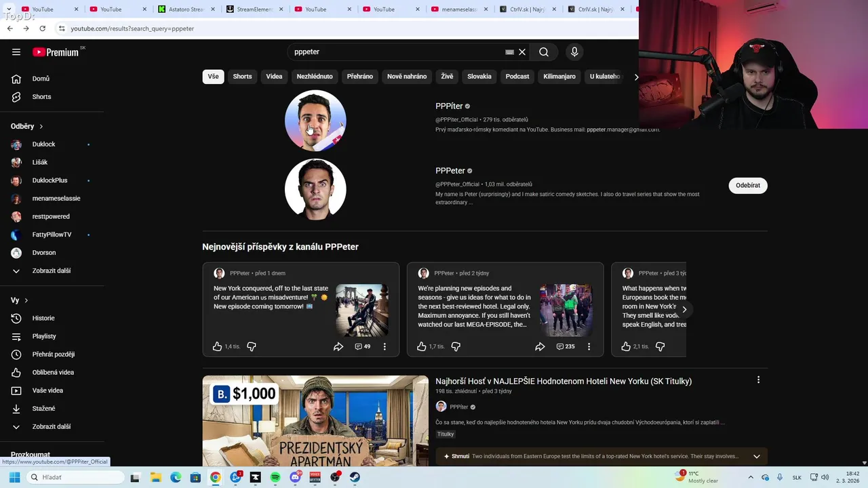Open more options on planning new episodes post
The height and width of the screenshot is (488, 868).
[x=589, y=346]
